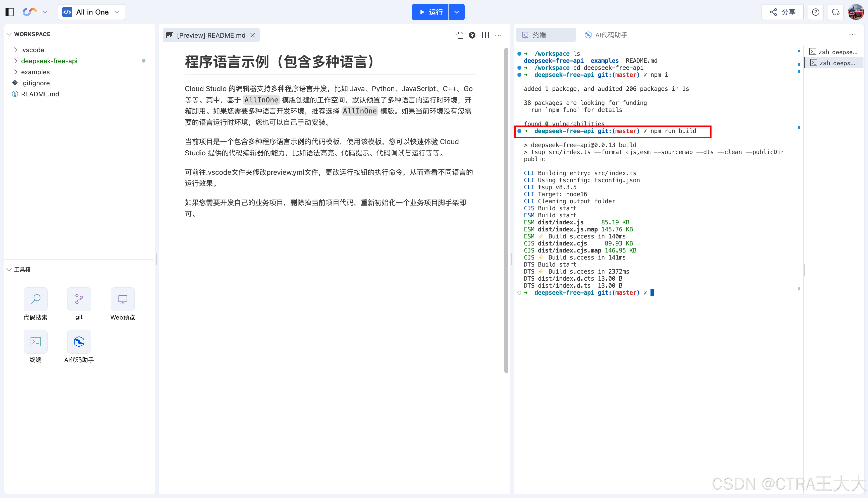Click the blue 运行 run button
Viewport: 868px width, 498px height.
tap(430, 12)
